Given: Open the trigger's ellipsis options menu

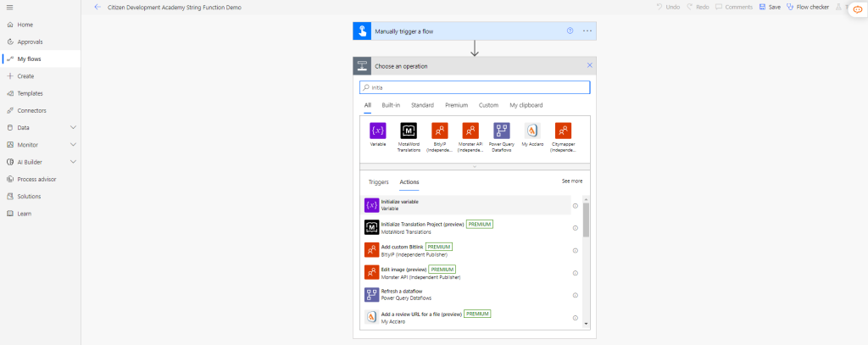Looking at the screenshot, I should pyautogui.click(x=587, y=31).
